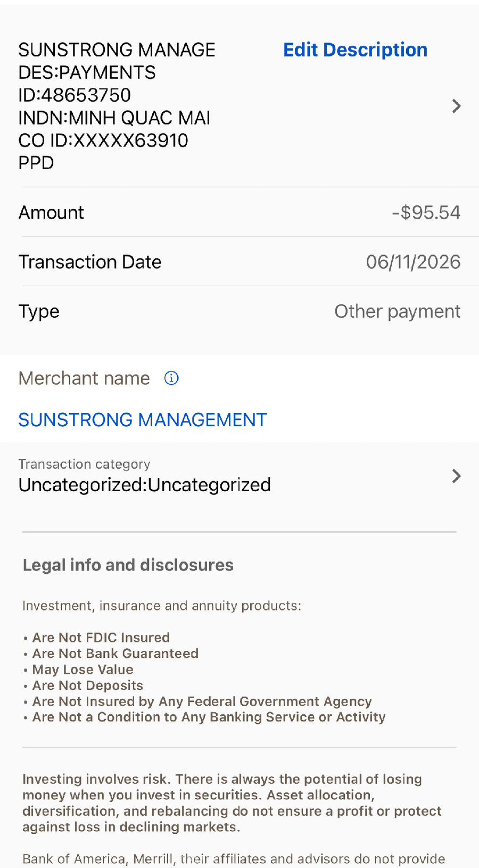Tap the Transaction category label
The width and height of the screenshot is (479, 868).
[85, 464]
